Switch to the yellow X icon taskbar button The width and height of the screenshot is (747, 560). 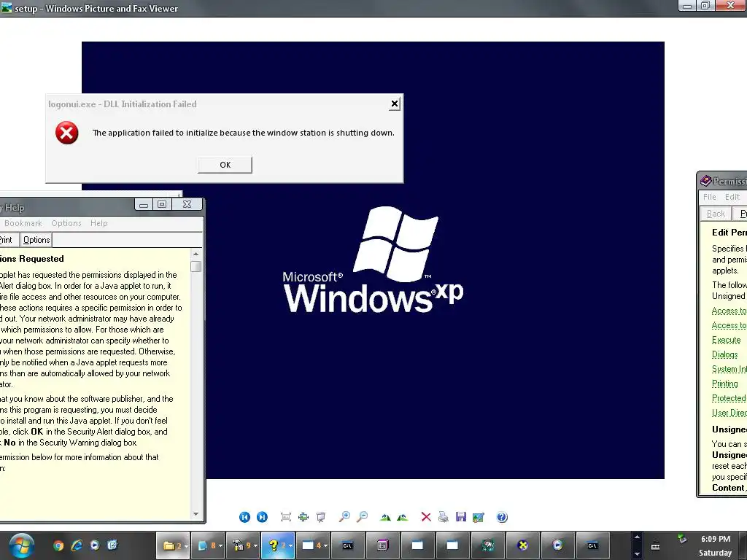pos(522,545)
